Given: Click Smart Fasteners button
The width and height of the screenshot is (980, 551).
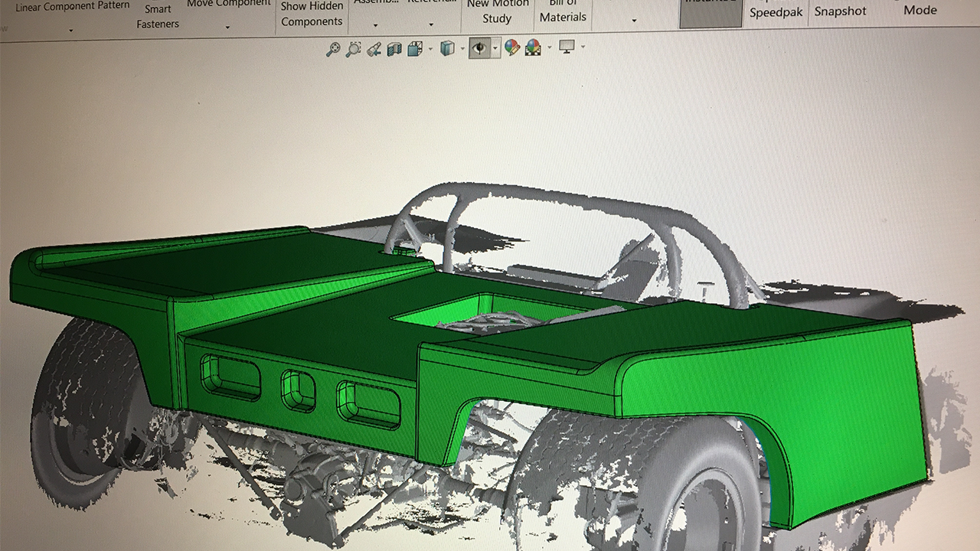Looking at the screenshot, I should coord(158,16).
